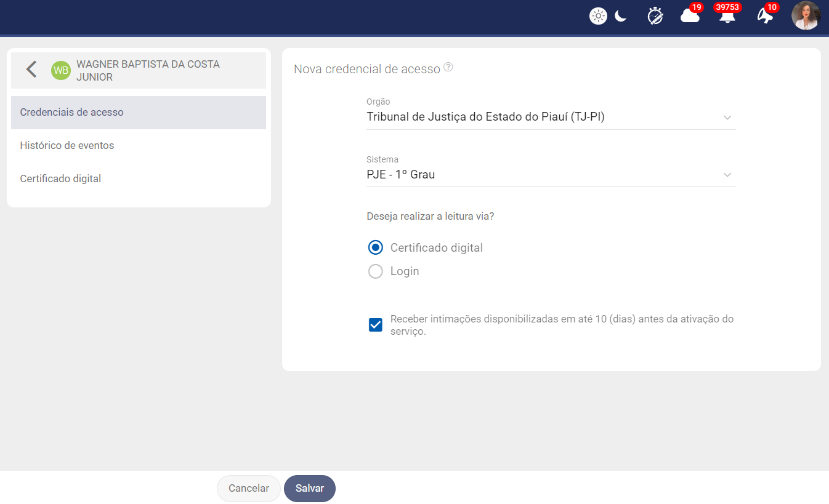Open the notifications bell icon
The height and width of the screenshot is (504, 829).
click(727, 16)
